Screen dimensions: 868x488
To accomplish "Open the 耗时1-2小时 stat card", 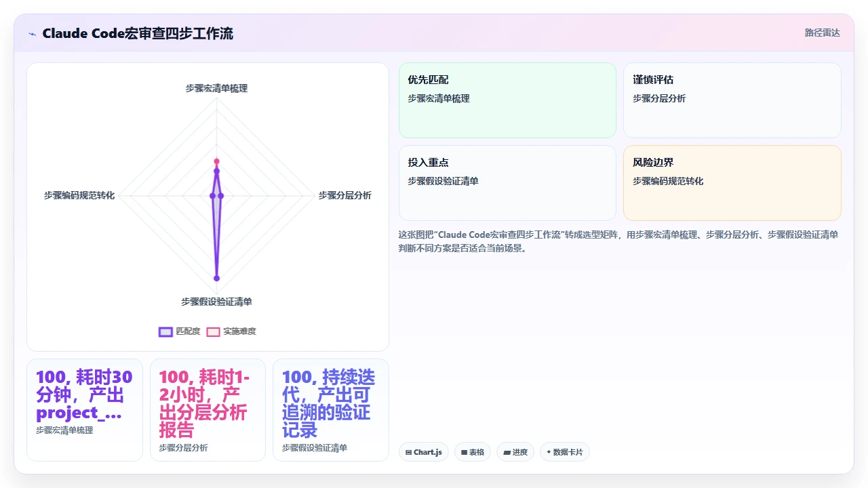I will 208,410.
